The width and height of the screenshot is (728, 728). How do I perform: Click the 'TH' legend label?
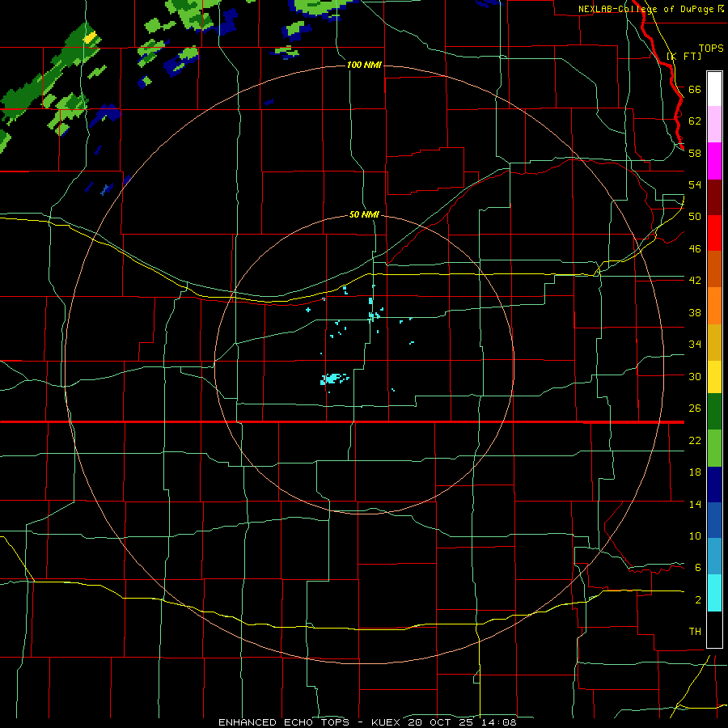(x=695, y=631)
